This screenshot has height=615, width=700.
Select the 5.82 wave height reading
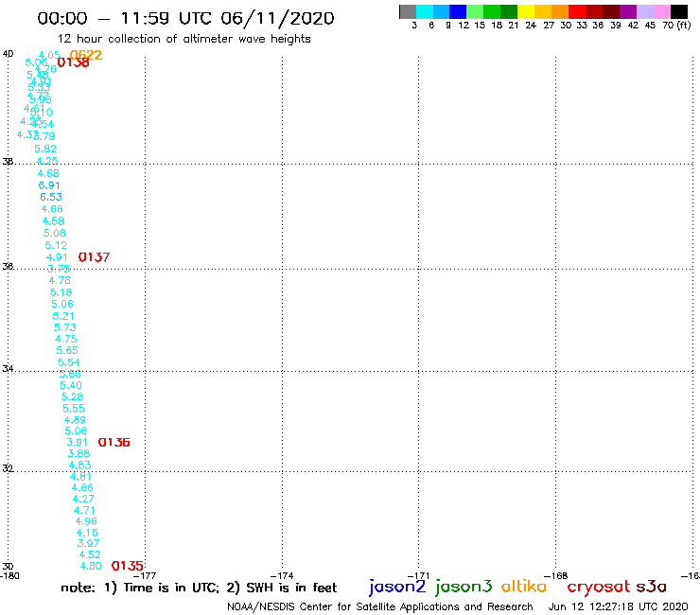click(x=45, y=149)
